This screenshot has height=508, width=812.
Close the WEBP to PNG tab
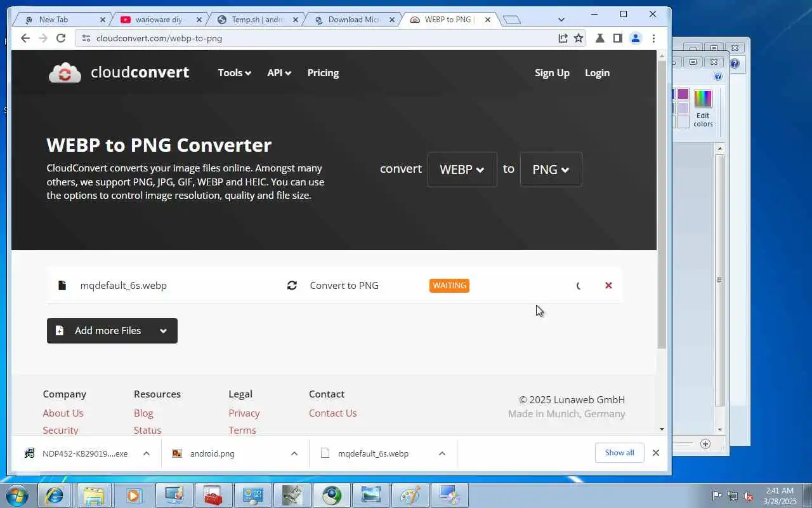pyautogui.click(x=487, y=20)
